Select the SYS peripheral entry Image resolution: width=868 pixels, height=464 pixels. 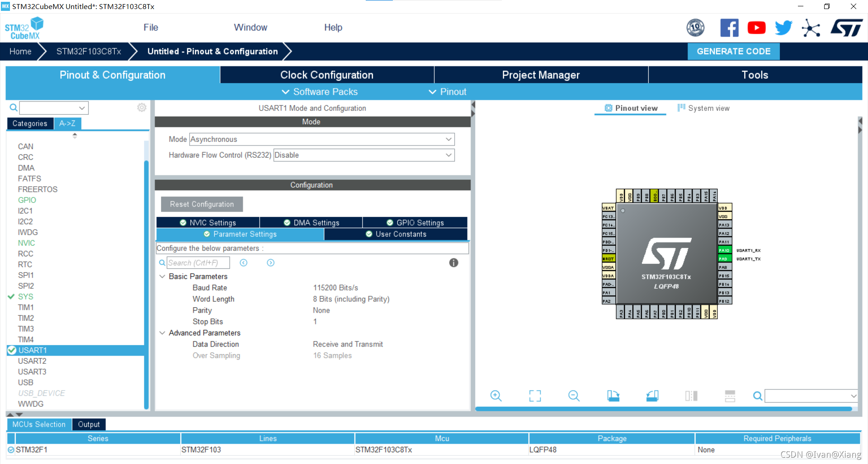click(25, 297)
